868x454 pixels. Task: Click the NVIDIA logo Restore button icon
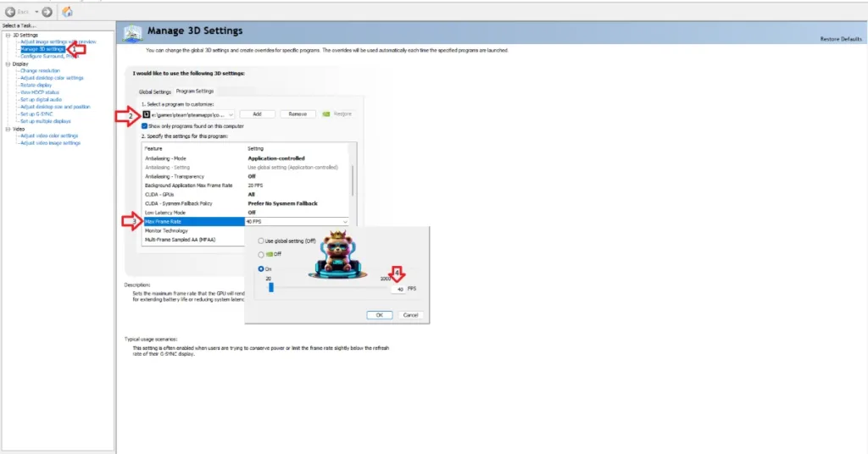[326, 113]
